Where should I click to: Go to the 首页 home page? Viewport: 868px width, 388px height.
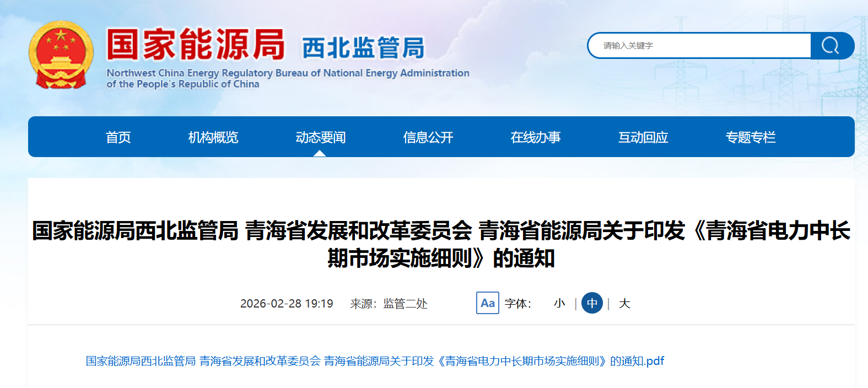118,137
